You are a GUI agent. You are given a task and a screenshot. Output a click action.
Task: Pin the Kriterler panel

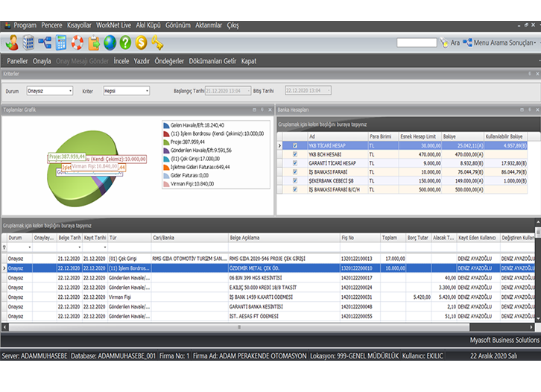coord(530,74)
